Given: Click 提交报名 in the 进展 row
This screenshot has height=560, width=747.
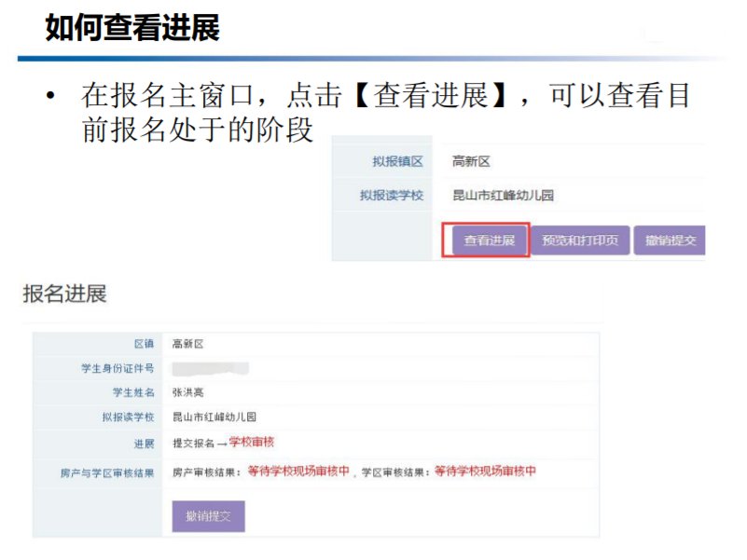Looking at the screenshot, I should coord(193,443).
